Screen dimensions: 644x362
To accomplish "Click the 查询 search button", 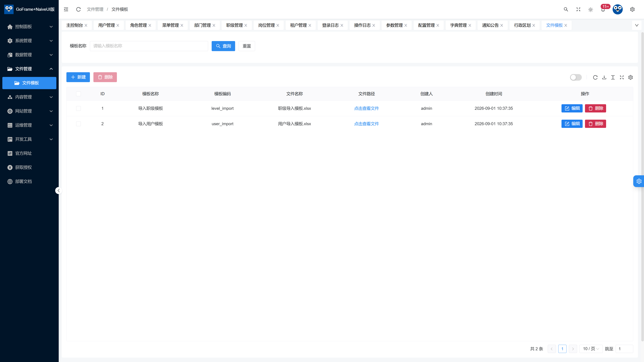I will 223,46.
